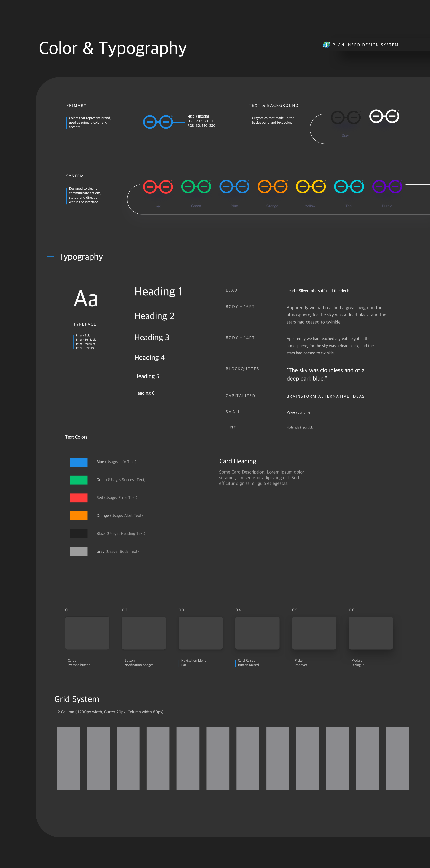The height and width of the screenshot is (868, 430).
Task: Click the sky was cloudless blockquote
Action: click(325, 374)
